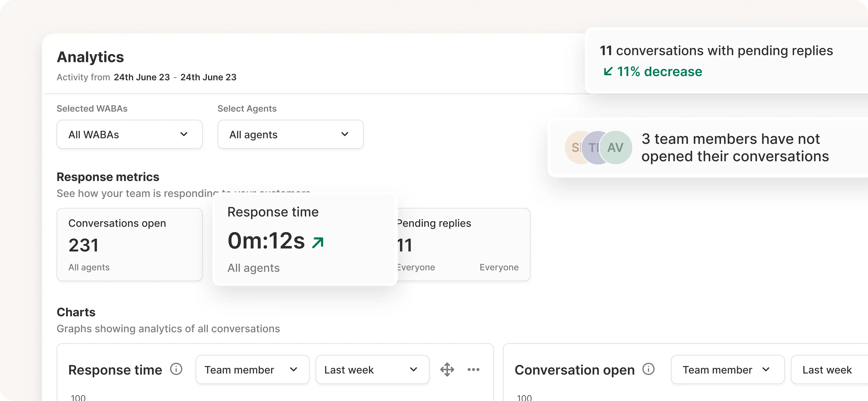
Task: Click the end date 24th June 23
Action: (x=208, y=77)
